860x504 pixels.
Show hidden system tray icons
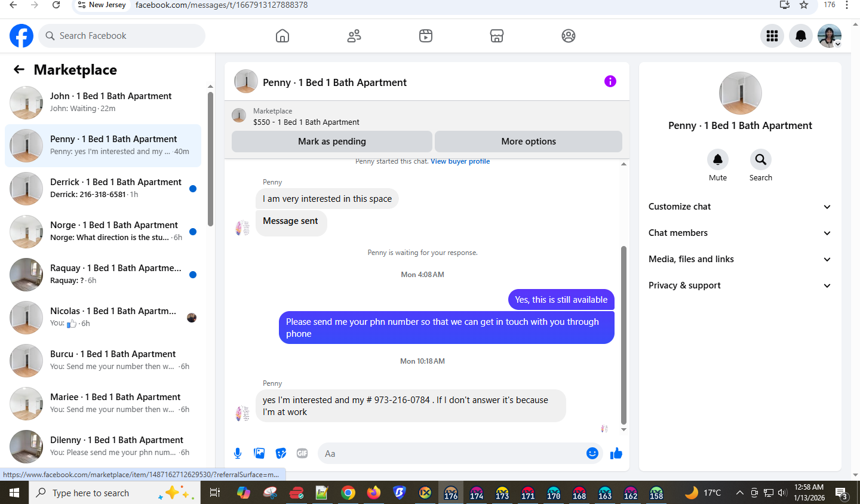tap(739, 493)
